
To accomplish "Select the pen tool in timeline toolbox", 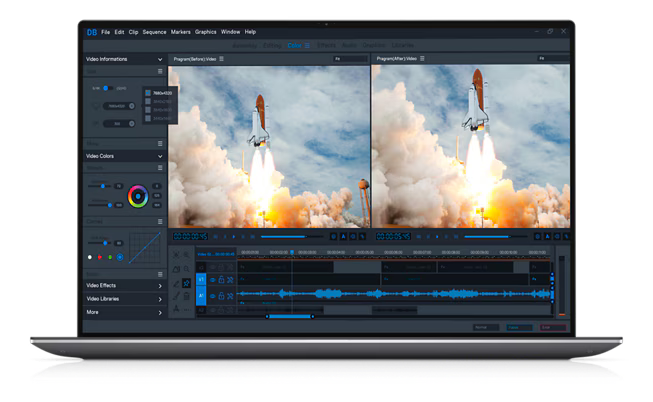I will pos(176,284).
